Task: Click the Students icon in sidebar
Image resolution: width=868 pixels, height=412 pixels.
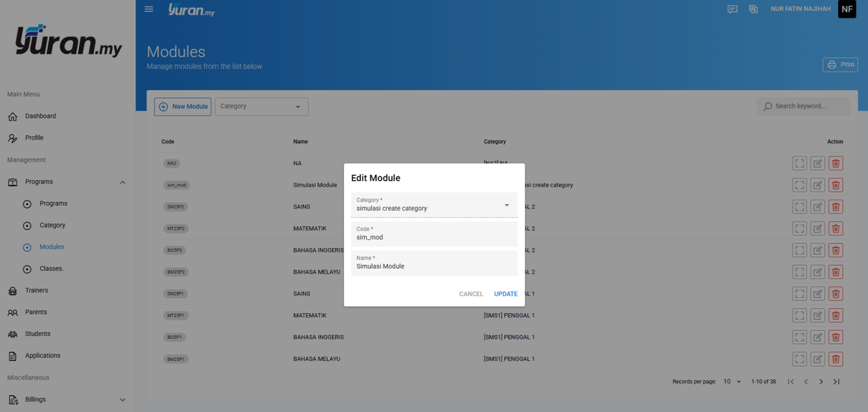Action: 12,334
